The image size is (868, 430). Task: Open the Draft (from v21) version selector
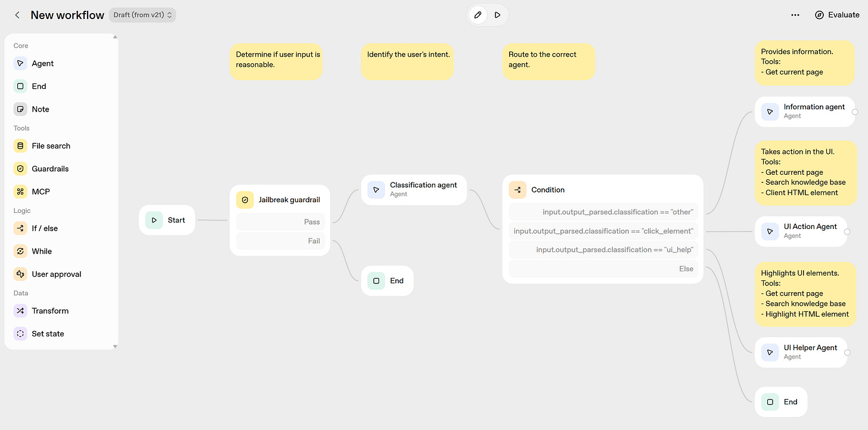click(142, 15)
